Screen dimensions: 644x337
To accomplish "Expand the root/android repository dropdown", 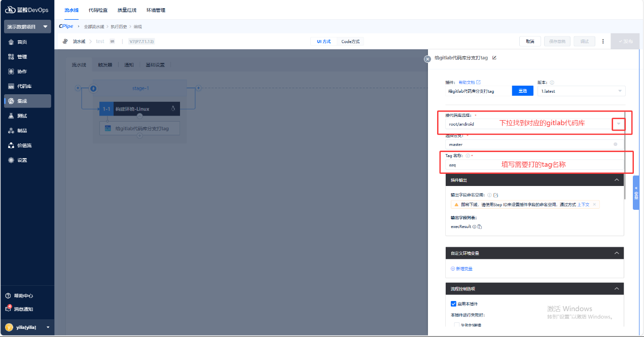I will tap(618, 124).
